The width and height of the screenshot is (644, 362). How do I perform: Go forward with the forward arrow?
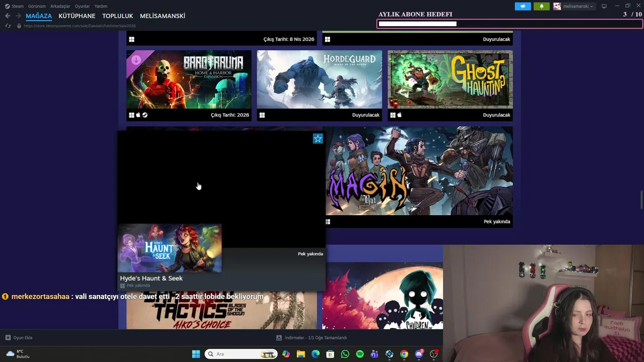[x=18, y=16]
